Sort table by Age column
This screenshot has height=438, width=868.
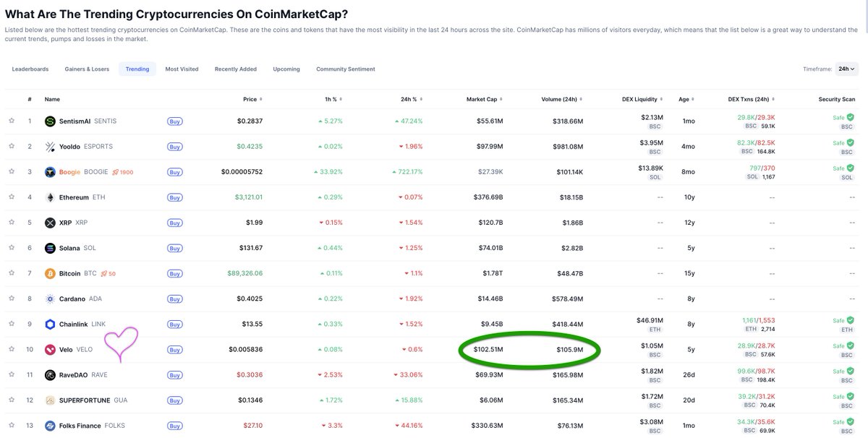[686, 99]
